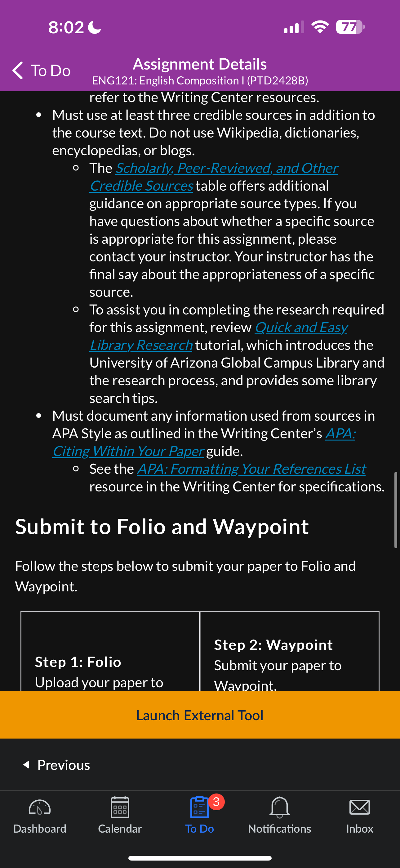Screen dimensions: 400x868
Task: Click the vertical scrollbar indicator
Action: 396,510
